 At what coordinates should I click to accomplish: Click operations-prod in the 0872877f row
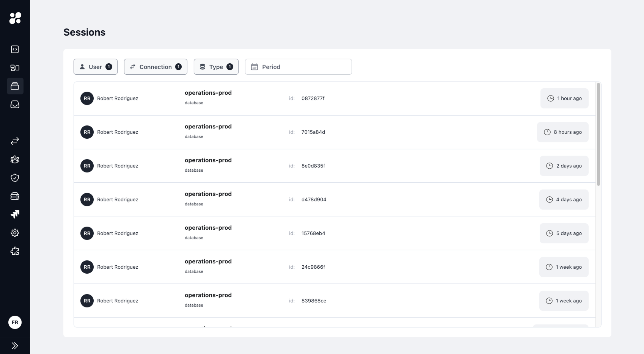pos(208,93)
